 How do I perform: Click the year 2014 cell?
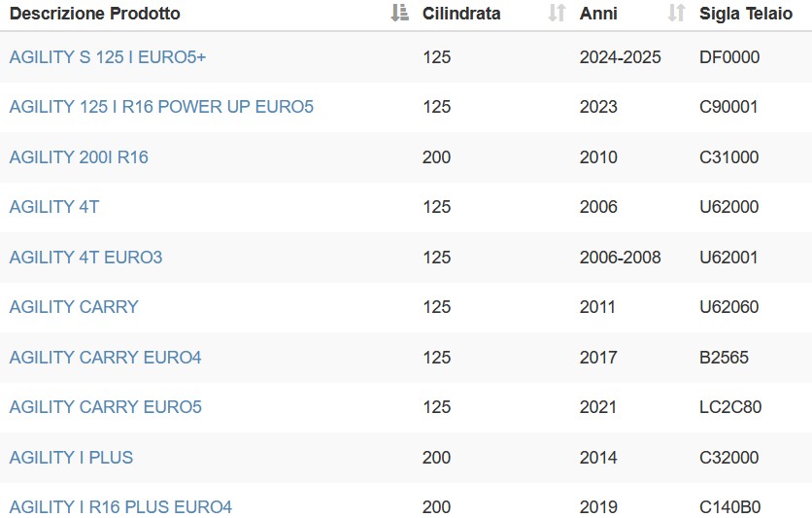click(x=598, y=458)
